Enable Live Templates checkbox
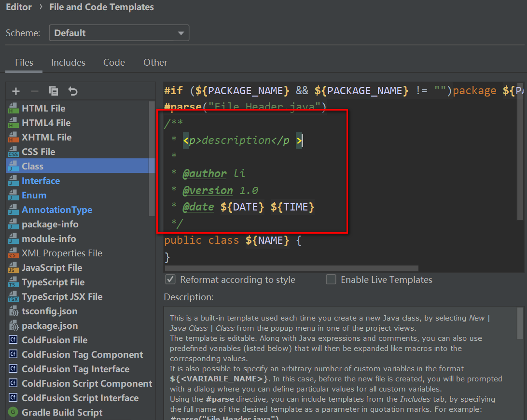This screenshot has height=420, width=527. point(331,280)
